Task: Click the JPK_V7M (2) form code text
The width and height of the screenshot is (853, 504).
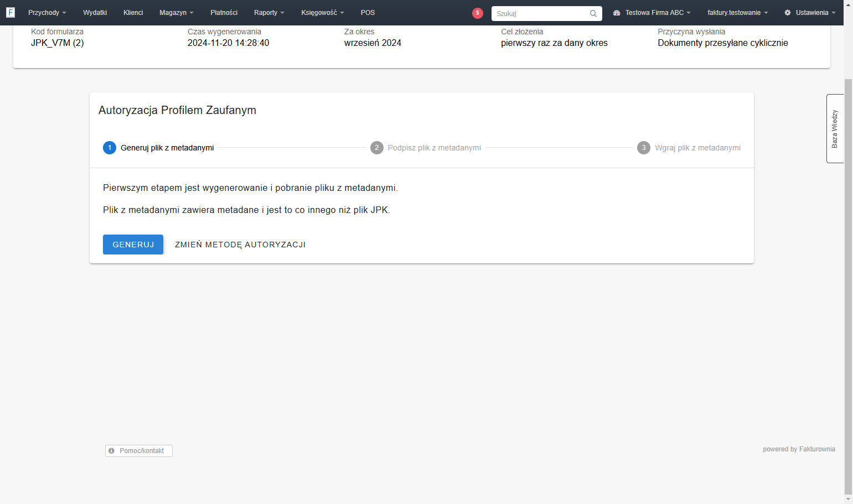Action: 58,43
